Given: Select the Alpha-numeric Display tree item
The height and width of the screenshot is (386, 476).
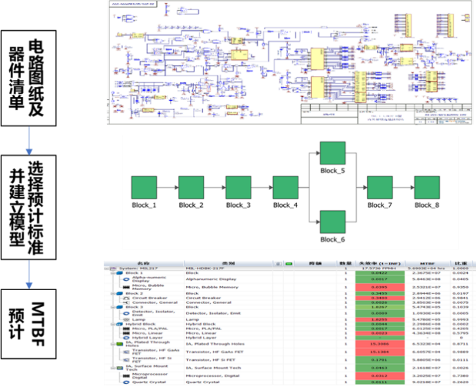Looking at the screenshot, I should (x=148, y=279).
